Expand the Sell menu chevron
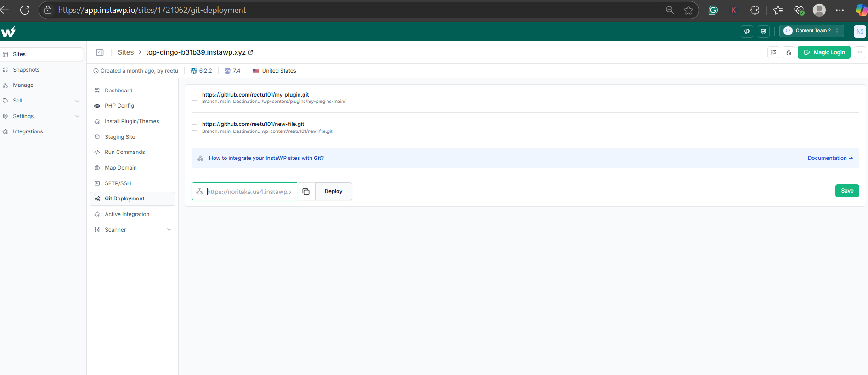The image size is (868, 375). pos(77,101)
